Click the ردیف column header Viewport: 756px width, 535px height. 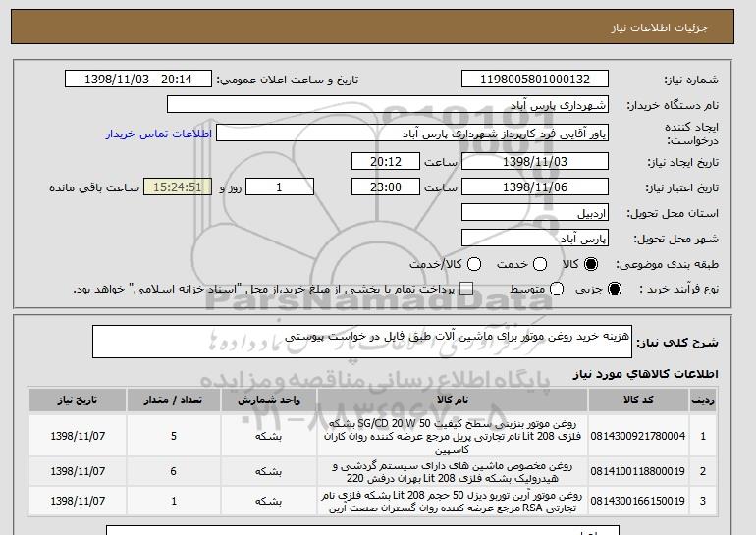point(703,401)
